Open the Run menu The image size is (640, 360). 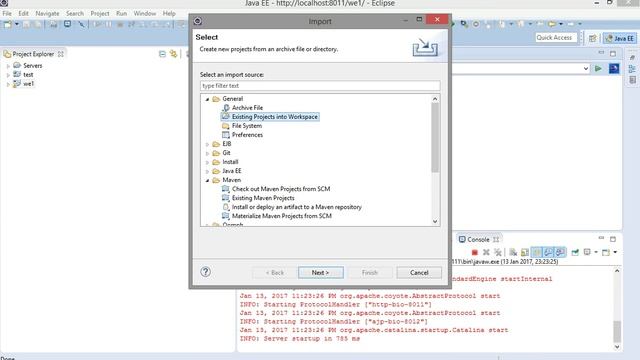tap(122, 13)
